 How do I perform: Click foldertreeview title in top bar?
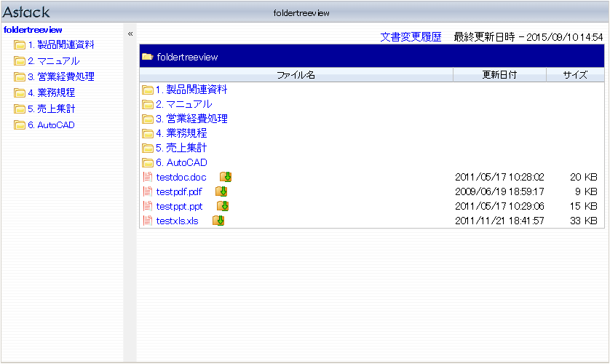point(301,13)
